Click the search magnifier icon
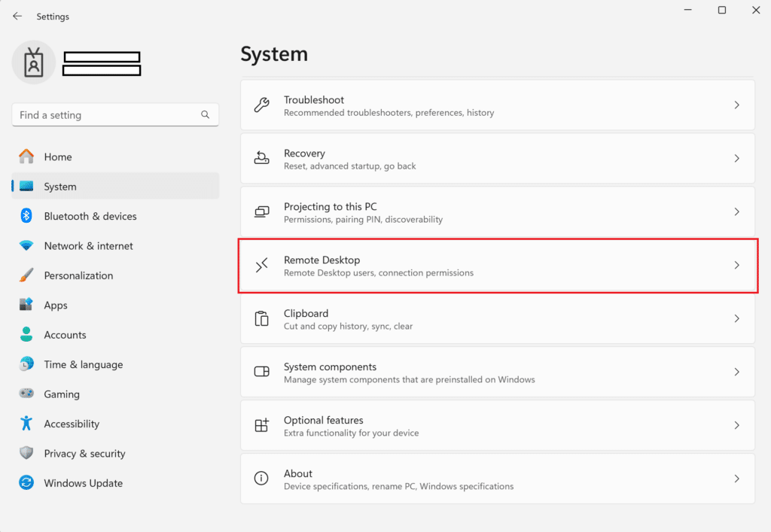The width and height of the screenshot is (771, 532). 205,114
